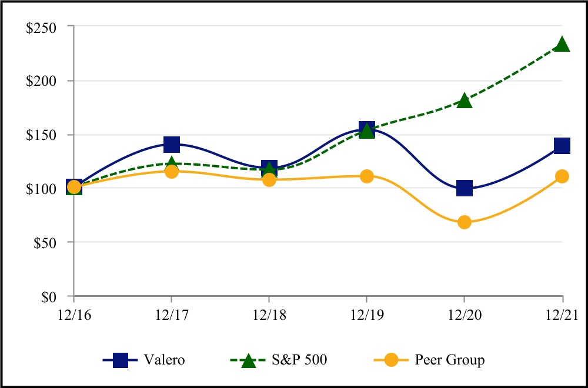The image size is (588, 388).
Task: Click the S&P 500 triangle at 12/20
Action: coord(465,101)
